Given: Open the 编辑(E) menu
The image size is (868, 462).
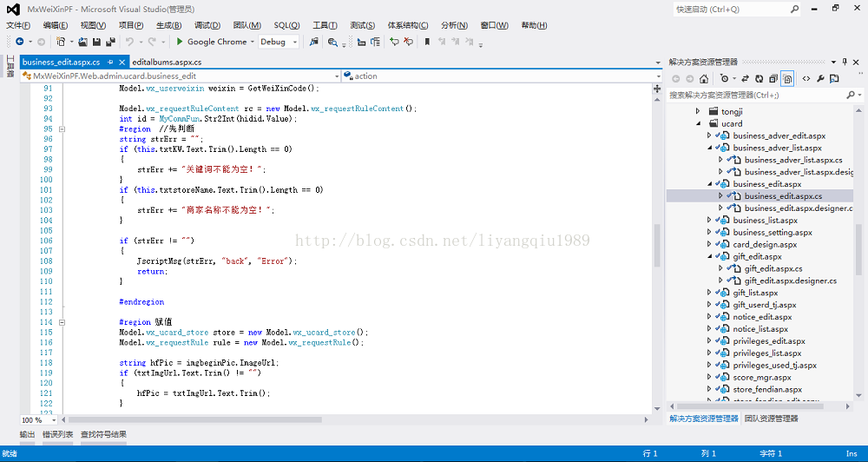Looking at the screenshot, I should 56,25.
